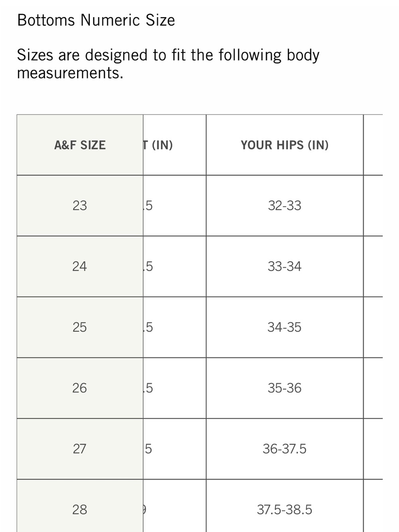Screen dimensions: 399x532
Task: Pick size 27 in the size column
Action: pyautogui.click(x=80, y=449)
